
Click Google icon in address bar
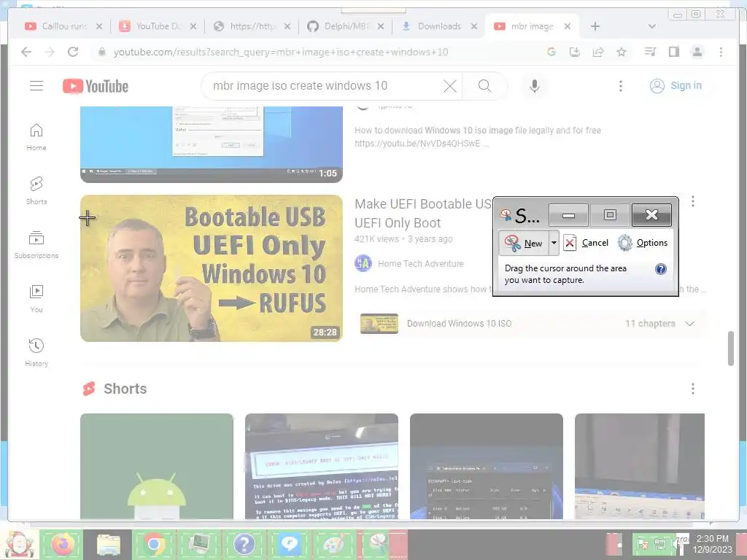(x=551, y=52)
